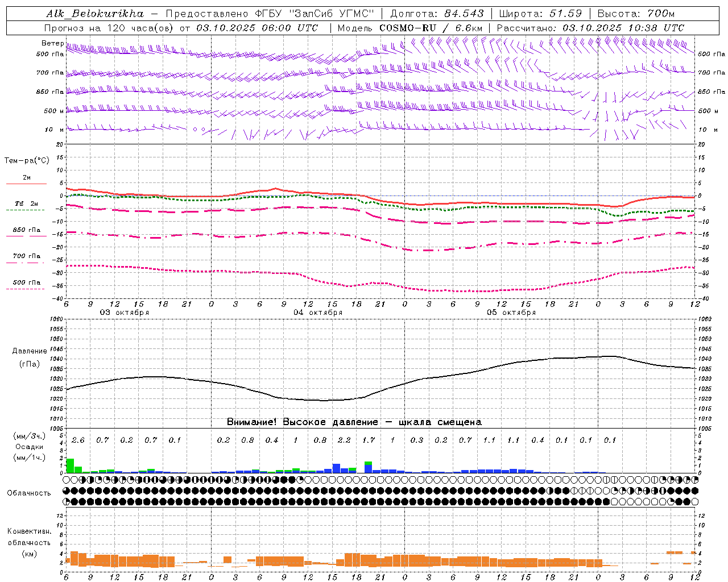Viewport: 728px width, 582px height.
Task: Click the date label 05 октября
Action: tap(511, 313)
